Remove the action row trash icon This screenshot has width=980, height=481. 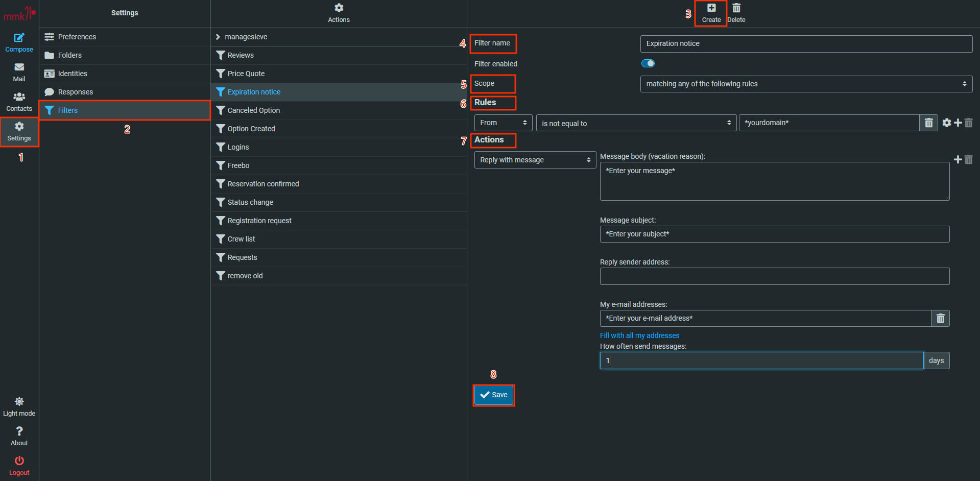968,159
